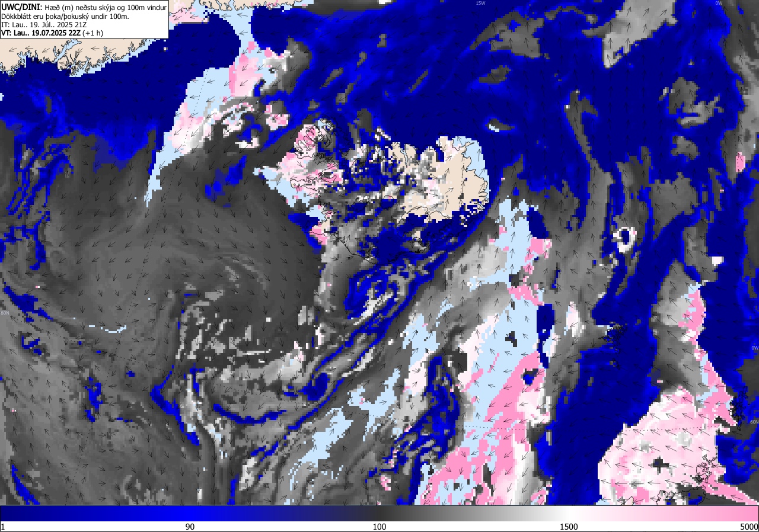Click the '1500' legend label
Image resolution: width=759 pixels, height=532 pixels.
coord(569,527)
